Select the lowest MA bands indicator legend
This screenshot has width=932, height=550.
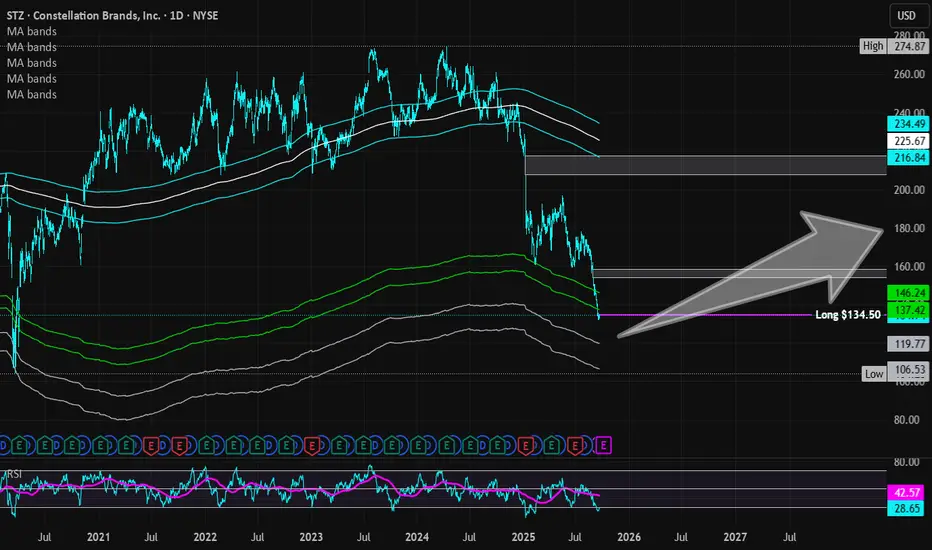pyautogui.click(x=32, y=95)
